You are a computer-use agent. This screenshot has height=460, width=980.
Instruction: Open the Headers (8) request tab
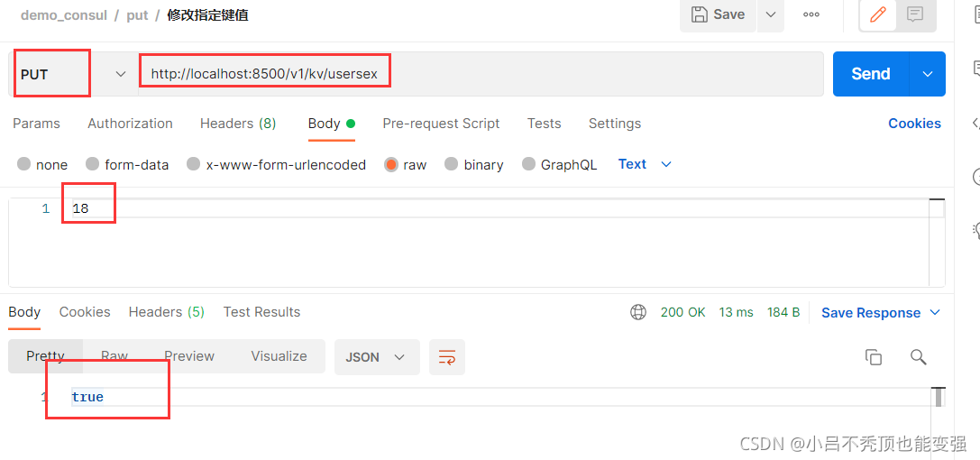coord(237,124)
